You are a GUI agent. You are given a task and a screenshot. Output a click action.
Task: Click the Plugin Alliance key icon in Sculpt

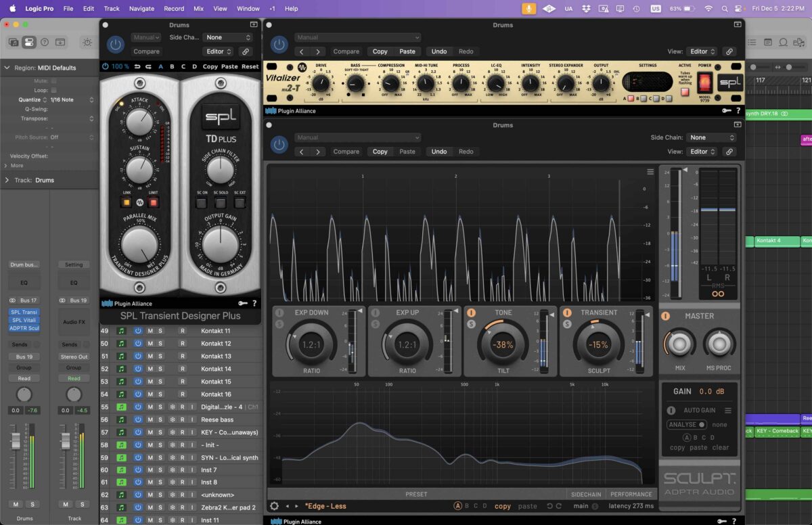[723, 522]
